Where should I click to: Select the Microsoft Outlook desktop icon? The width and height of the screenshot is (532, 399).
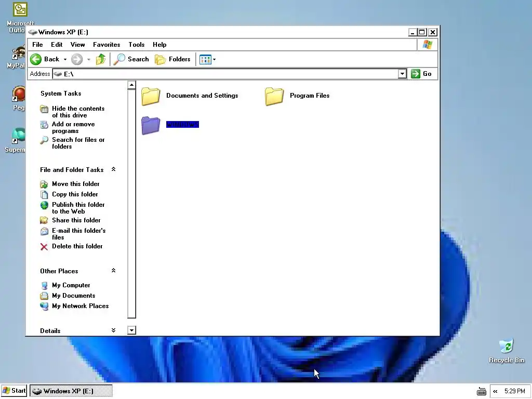[x=20, y=9]
